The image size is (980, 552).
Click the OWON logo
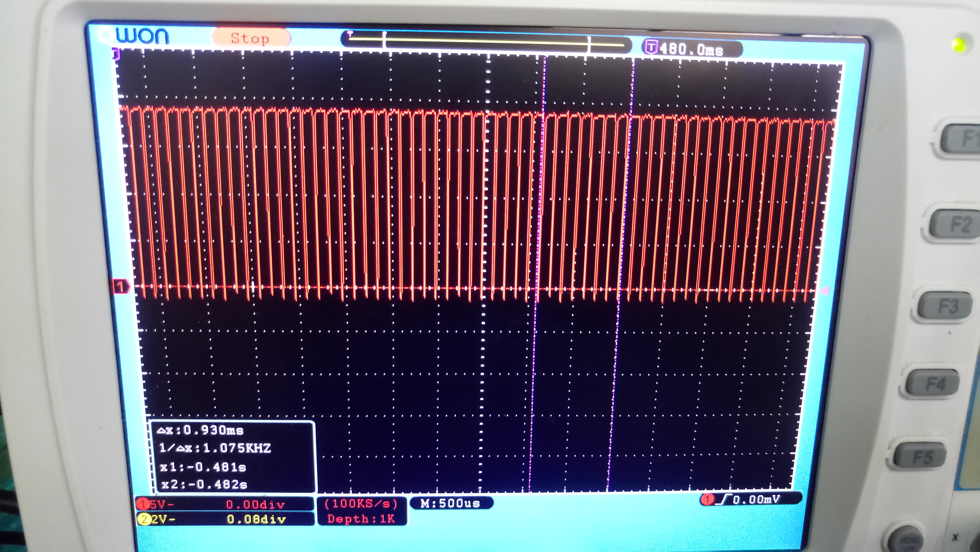(x=133, y=36)
